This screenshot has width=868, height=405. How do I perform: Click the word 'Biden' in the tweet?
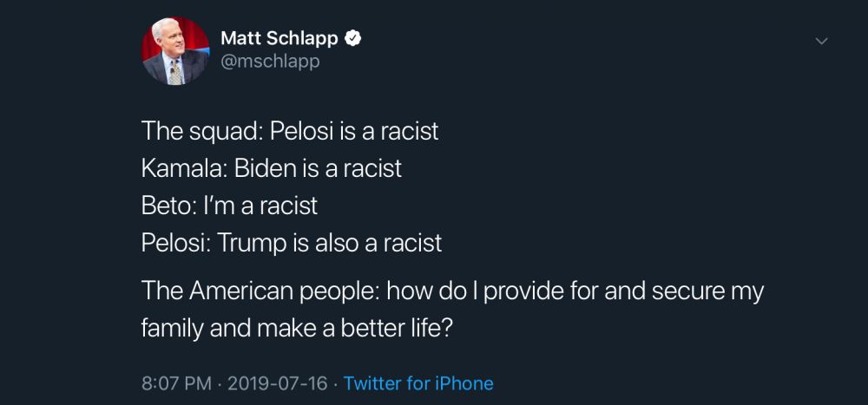tap(265, 167)
